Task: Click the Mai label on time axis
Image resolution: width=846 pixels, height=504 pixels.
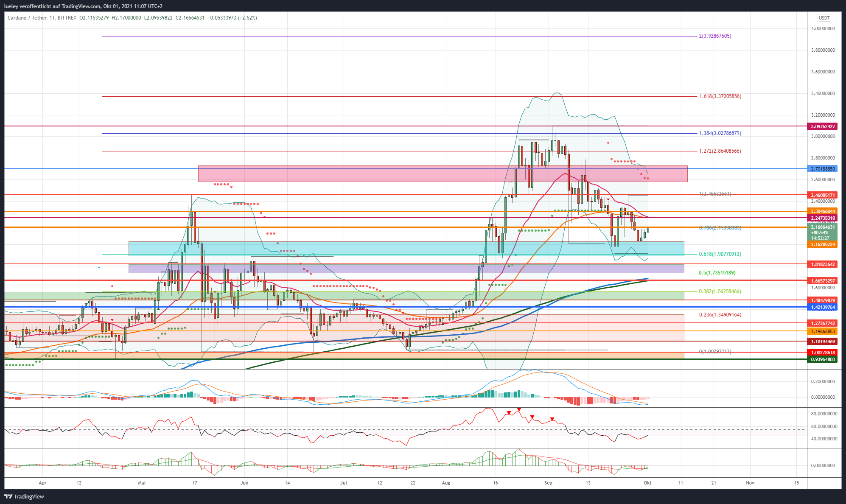Action: (142, 483)
